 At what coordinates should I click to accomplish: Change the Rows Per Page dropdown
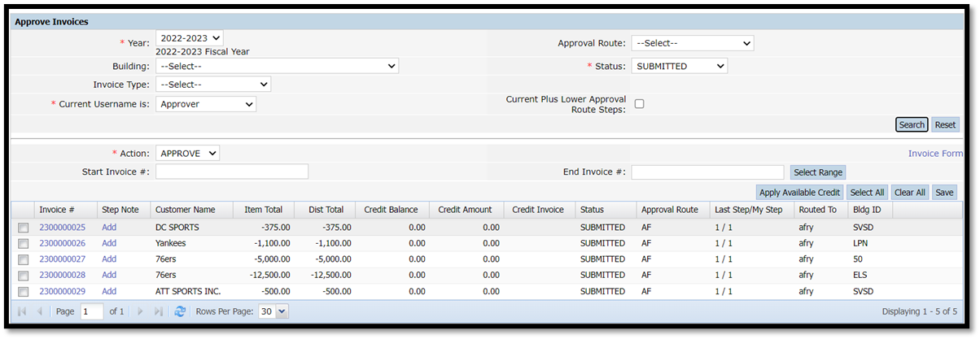pyautogui.click(x=273, y=311)
